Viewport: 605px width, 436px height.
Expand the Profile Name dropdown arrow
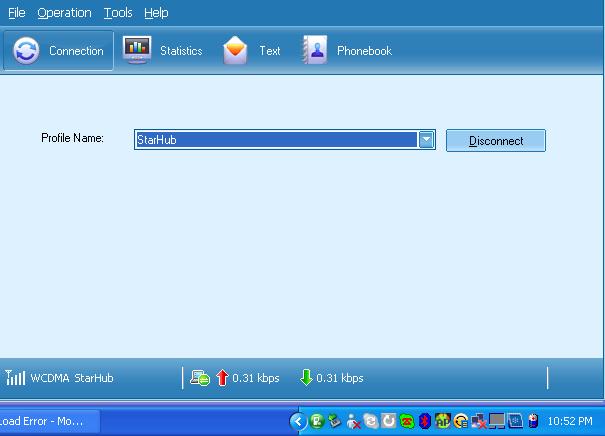[426, 140]
